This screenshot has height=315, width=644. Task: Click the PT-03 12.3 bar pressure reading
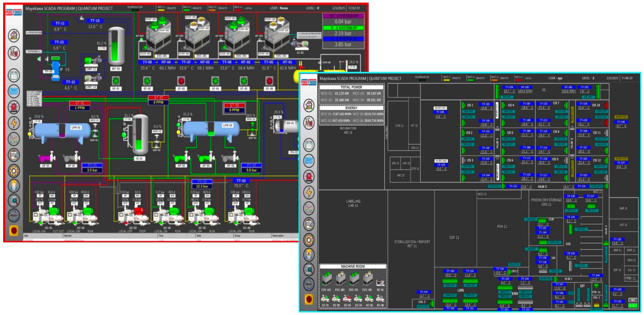point(202,186)
